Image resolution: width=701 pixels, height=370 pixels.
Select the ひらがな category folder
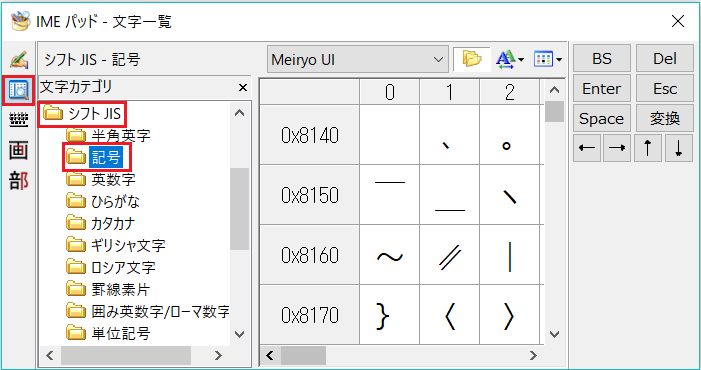pos(103,201)
